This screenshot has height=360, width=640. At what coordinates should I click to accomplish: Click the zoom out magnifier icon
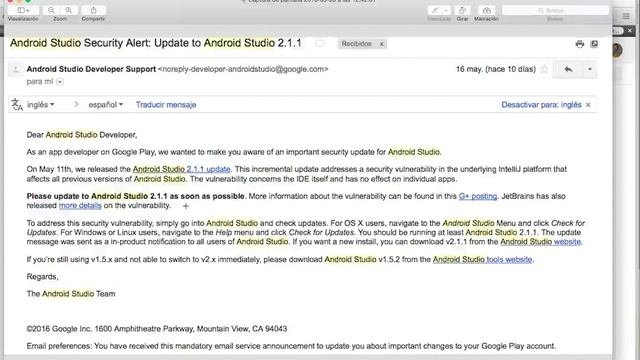pyautogui.click(x=51, y=10)
